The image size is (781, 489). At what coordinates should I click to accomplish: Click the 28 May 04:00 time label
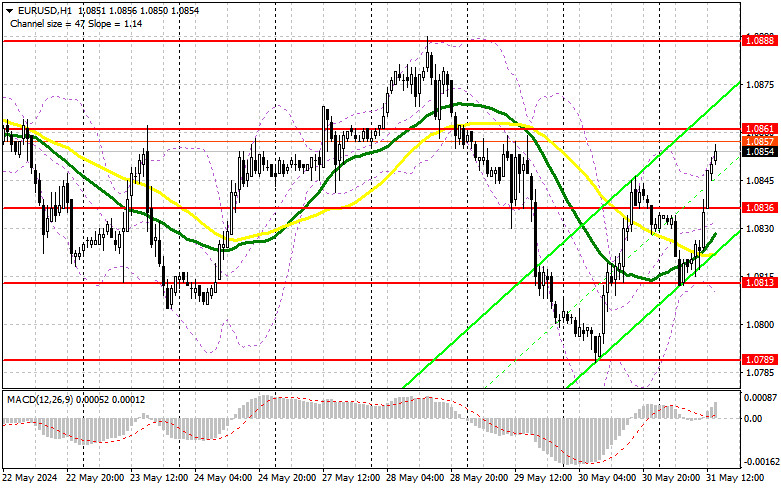pyautogui.click(x=415, y=478)
